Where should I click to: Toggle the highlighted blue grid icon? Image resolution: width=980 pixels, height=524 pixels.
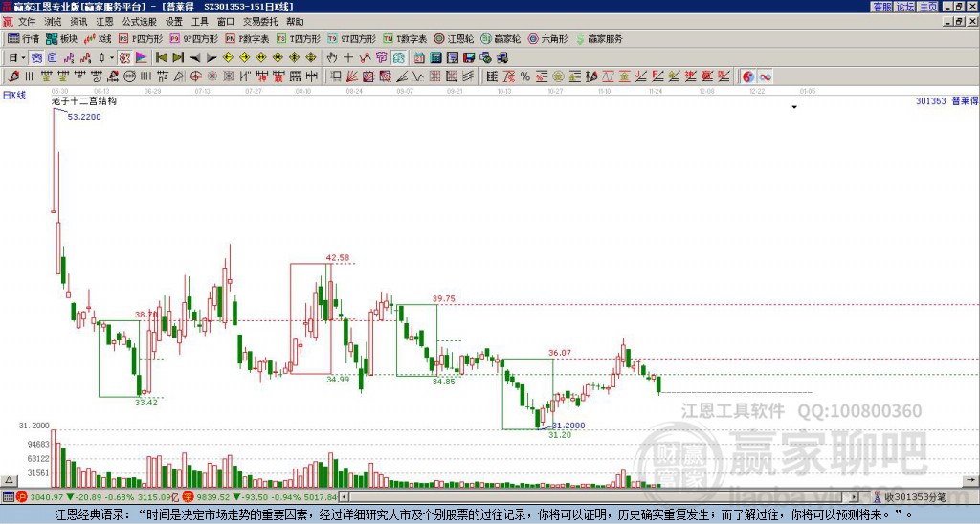point(36,57)
